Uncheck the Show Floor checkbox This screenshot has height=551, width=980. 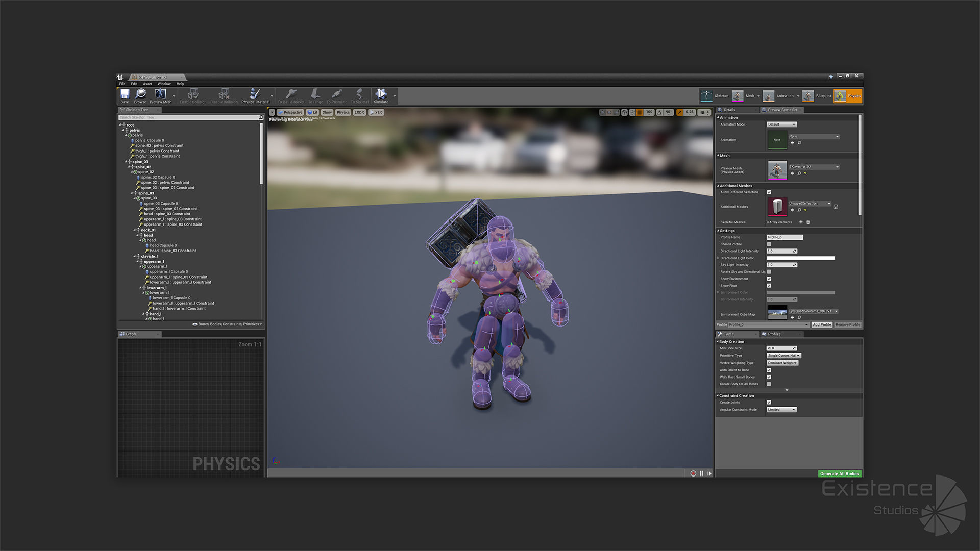tap(769, 286)
